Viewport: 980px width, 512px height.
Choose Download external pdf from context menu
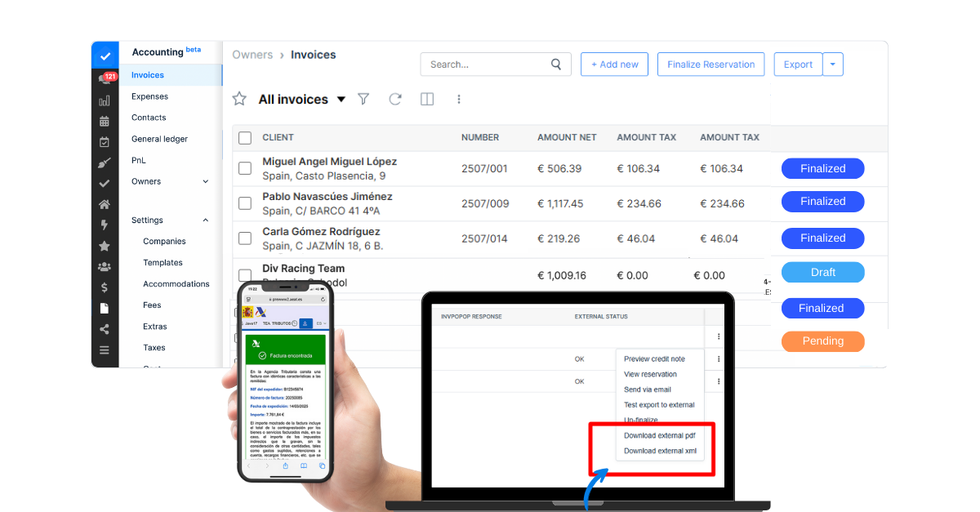click(x=659, y=435)
